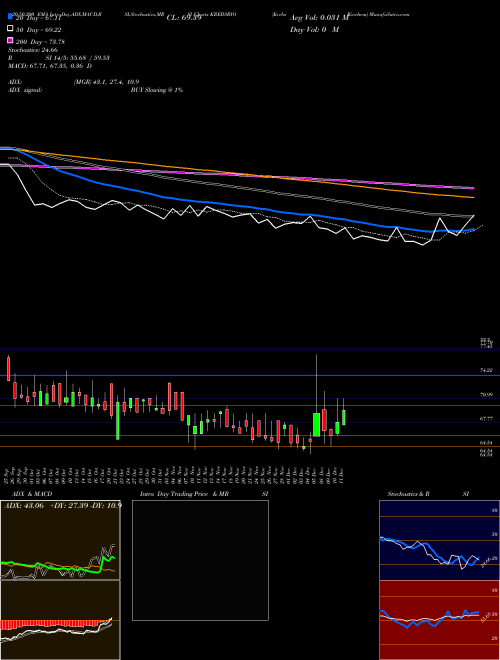Click the end of the magenta 200 Day line

pyautogui.click(x=473, y=188)
